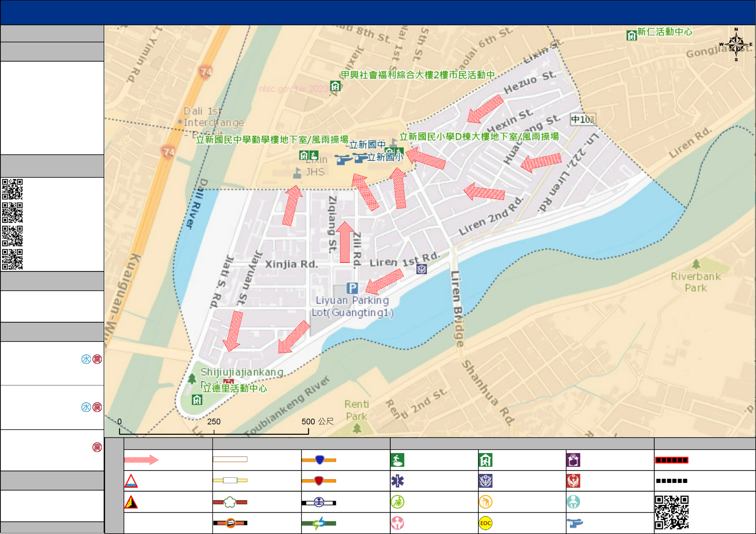Click the 'Liren 1st Rd.' road label
Viewport: 756px width, 534px height.
point(405,260)
